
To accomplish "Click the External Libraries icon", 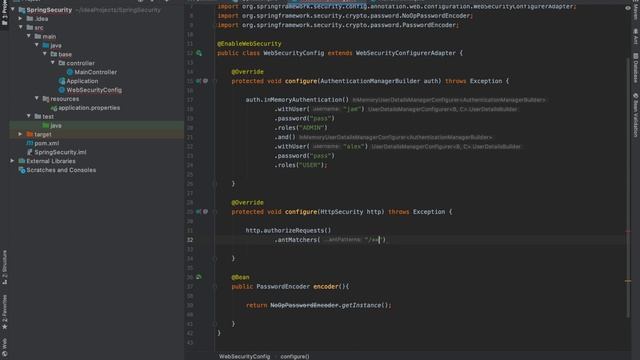I will tap(22, 161).
